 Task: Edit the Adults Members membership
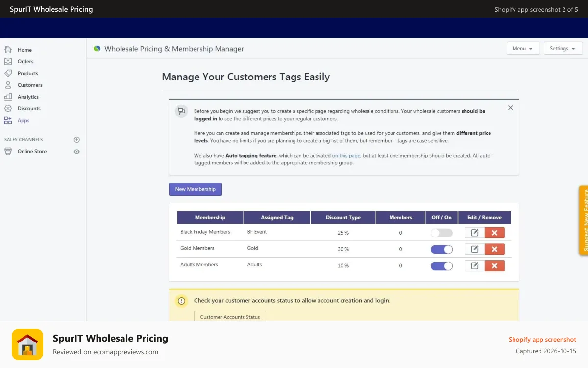click(x=474, y=266)
